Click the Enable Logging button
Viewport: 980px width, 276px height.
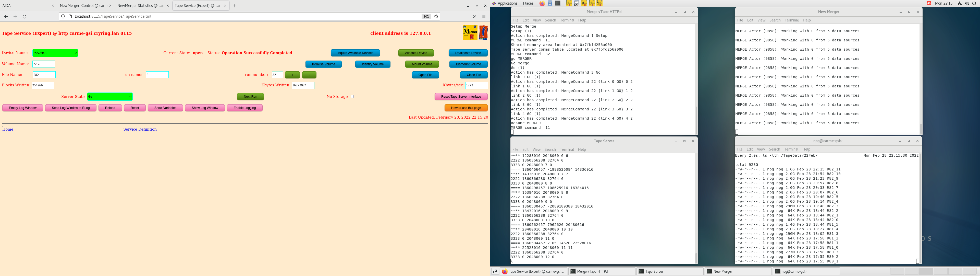point(245,108)
